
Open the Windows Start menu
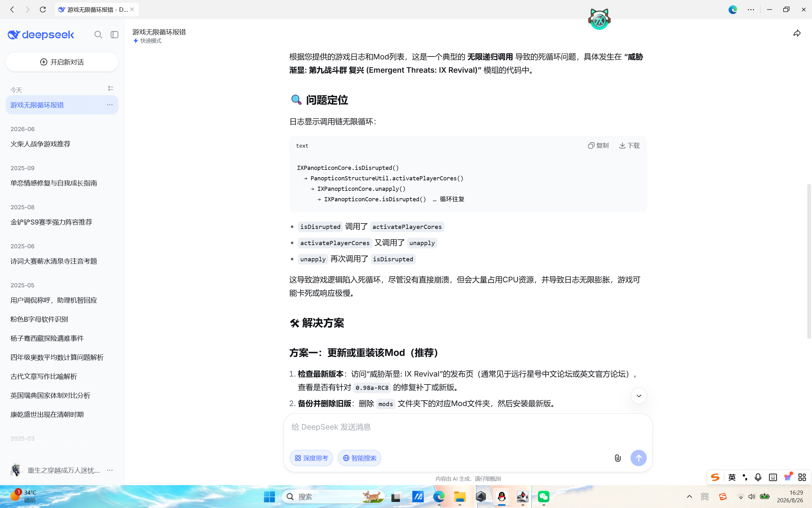[x=269, y=497]
